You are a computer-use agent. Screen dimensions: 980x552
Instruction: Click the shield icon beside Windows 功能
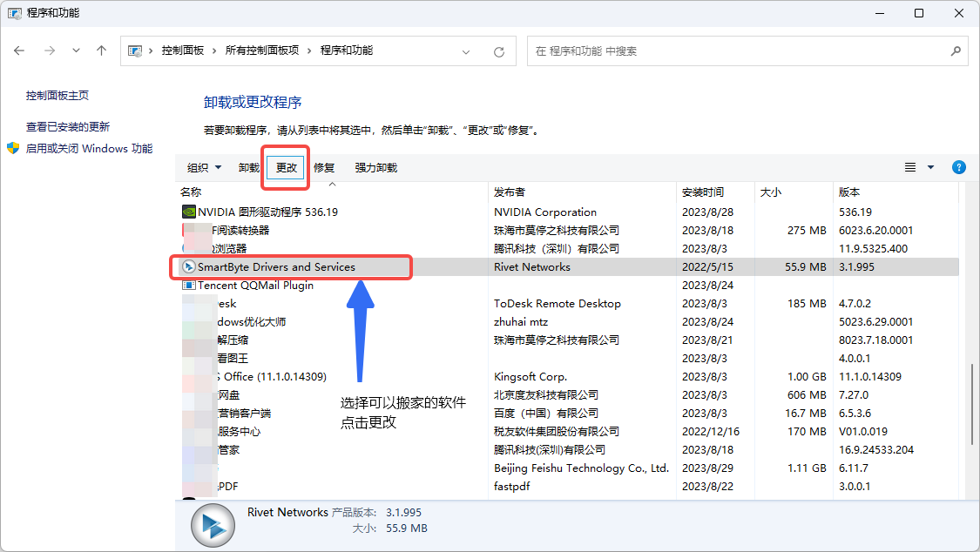(x=13, y=148)
